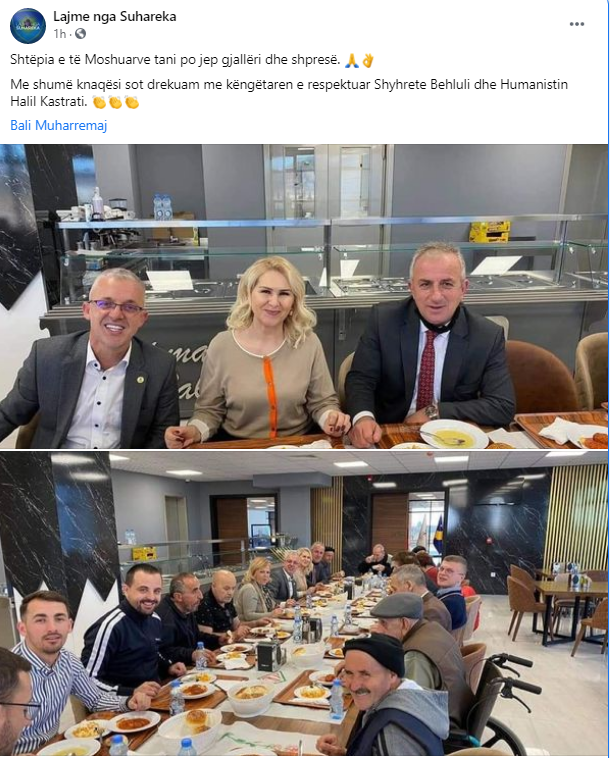This screenshot has height=758, width=610.
Task: Click the flag in the bottom photo
Action: click(438, 532)
